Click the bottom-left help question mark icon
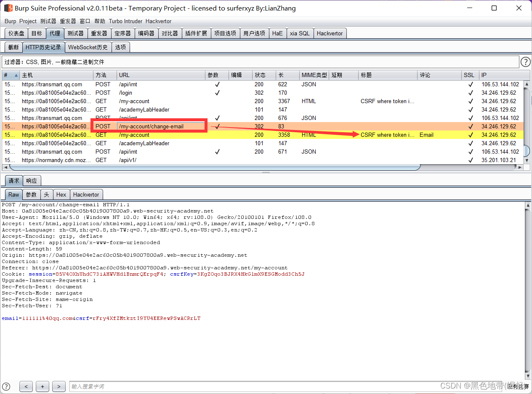532x394 pixels. [6, 386]
